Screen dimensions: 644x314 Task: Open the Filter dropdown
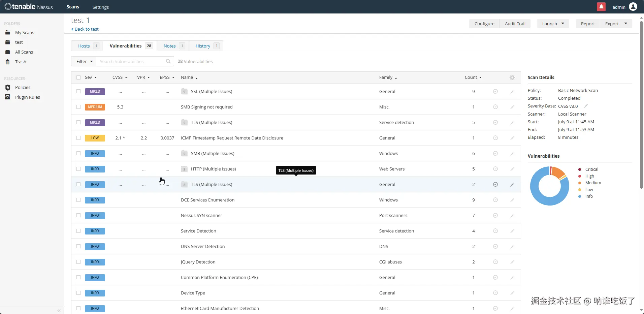point(84,61)
